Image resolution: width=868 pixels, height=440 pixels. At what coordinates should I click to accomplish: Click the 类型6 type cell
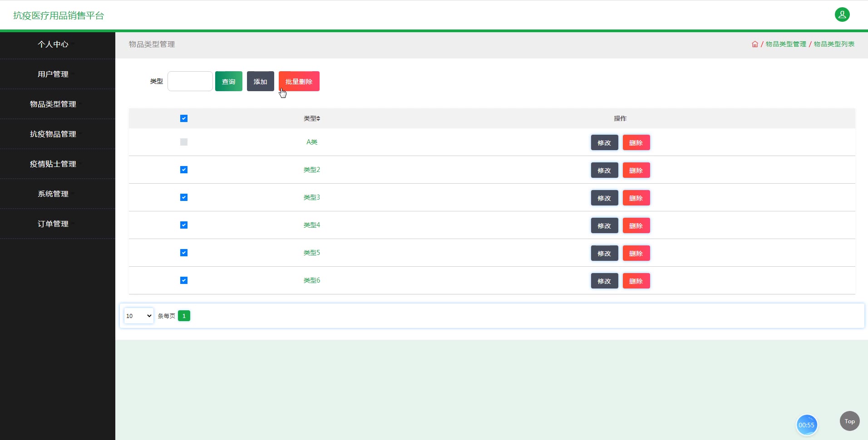[x=312, y=280]
